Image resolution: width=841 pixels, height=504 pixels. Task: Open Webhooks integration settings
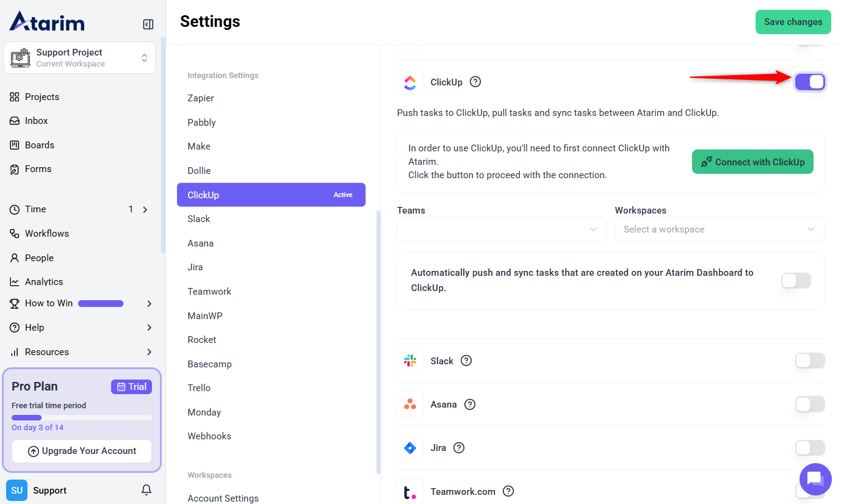coord(209,436)
